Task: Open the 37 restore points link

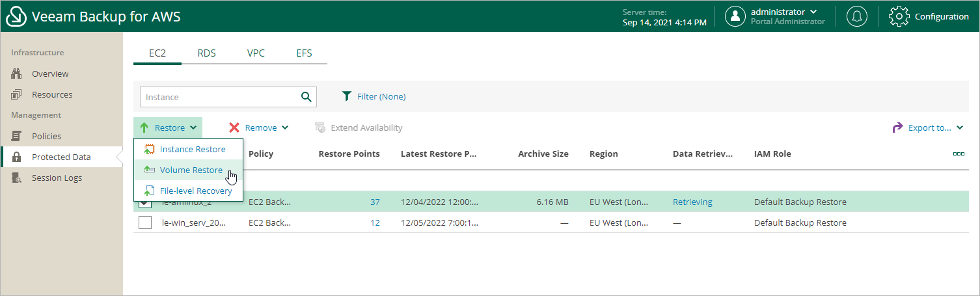Action: click(375, 202)
